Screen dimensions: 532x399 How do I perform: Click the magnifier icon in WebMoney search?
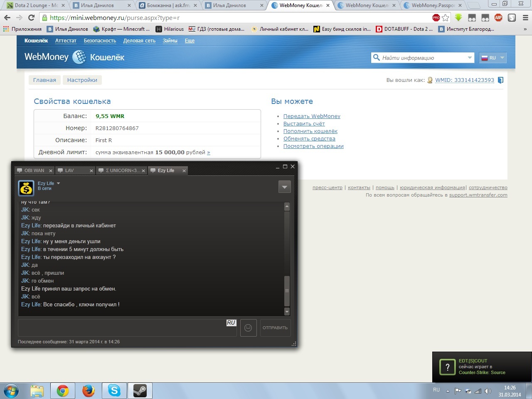coord(377,57)
